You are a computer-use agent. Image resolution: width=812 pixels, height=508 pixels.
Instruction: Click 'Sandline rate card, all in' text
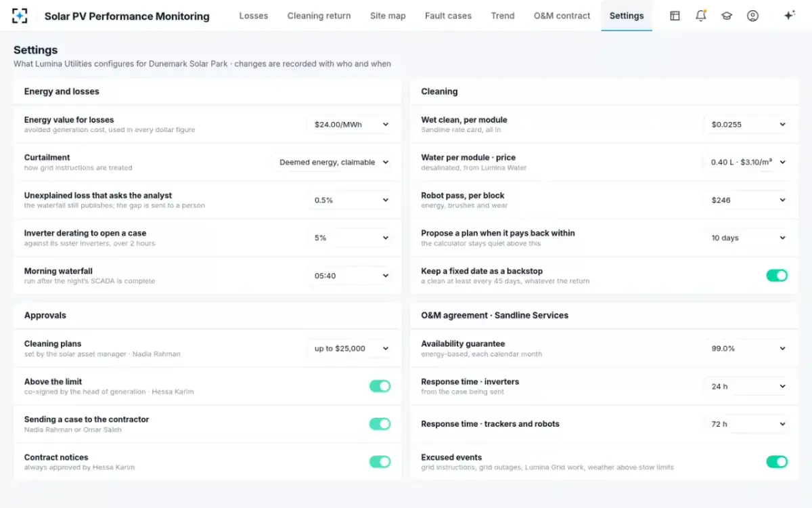tap(461, 129)
